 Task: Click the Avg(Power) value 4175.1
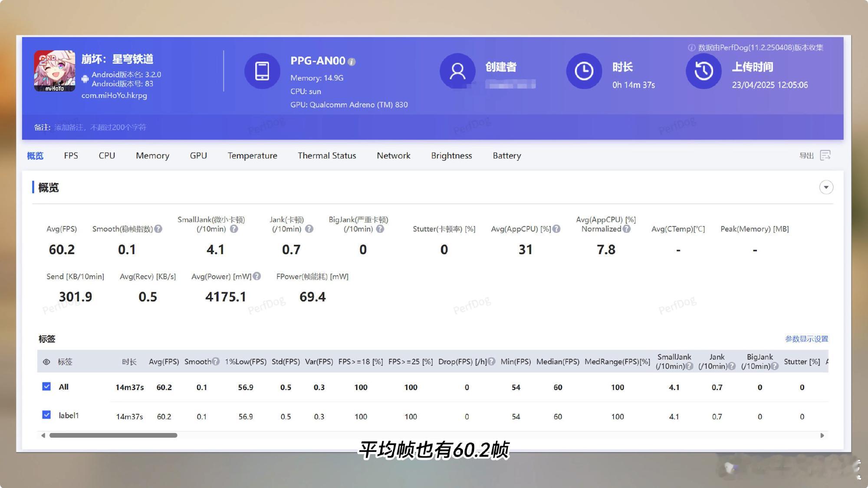click(x=226, y=297)
